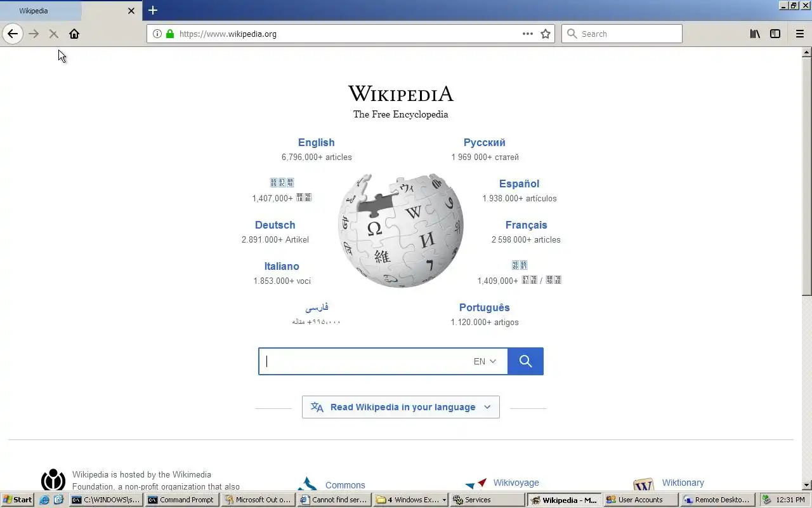The image size is (812, 508).
Task: Show site information icon in address bar
Action: (157, 34)
